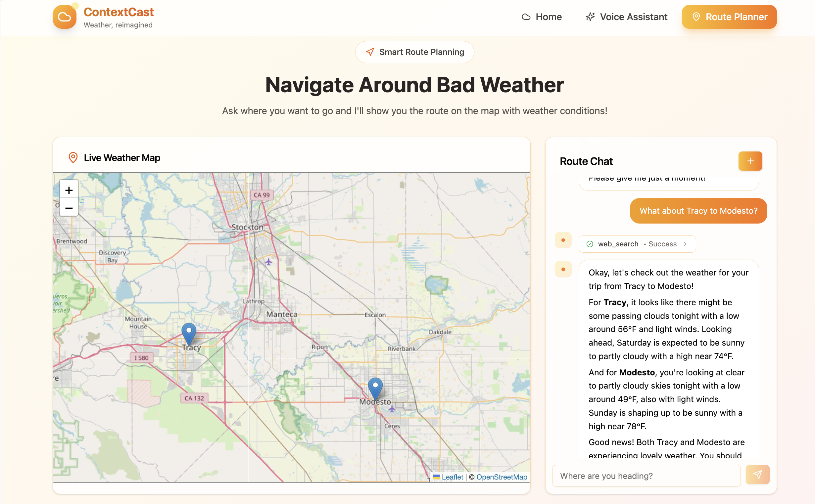The image size is (815, 504).
Task: Click the assistant avatar beside web_search
Action: point(563,240)
